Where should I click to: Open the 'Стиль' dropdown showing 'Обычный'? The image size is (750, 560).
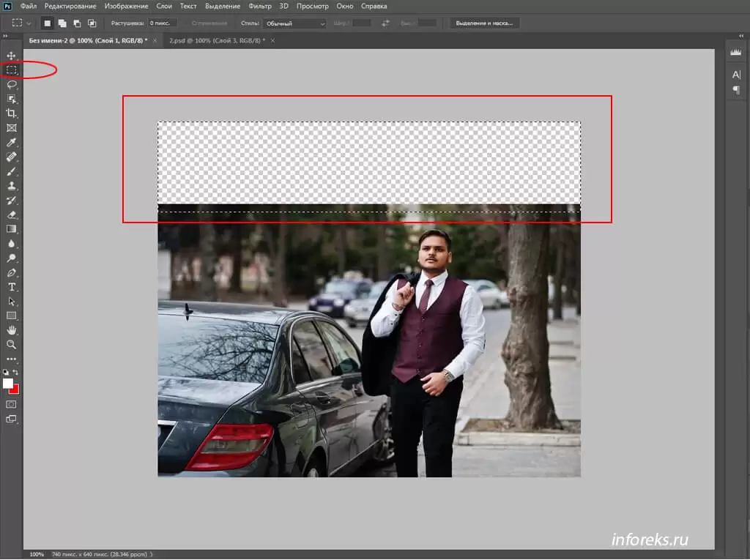point(294,23)
